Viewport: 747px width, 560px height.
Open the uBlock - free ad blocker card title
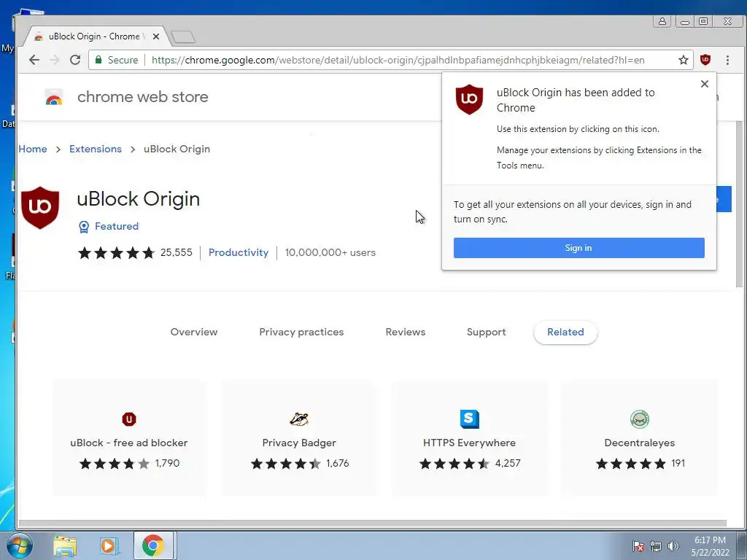point(129,443)
